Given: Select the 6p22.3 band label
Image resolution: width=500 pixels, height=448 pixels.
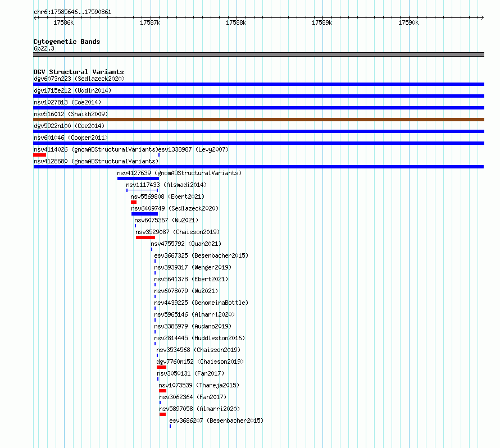Looking at the screenshot, I should 44,48.
